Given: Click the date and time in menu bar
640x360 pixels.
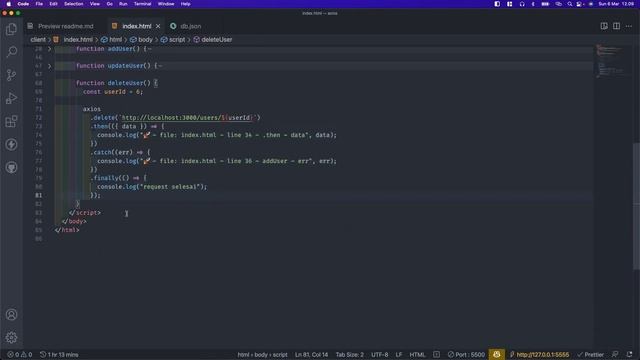Looking at the screenshot, I should point(616,4).
